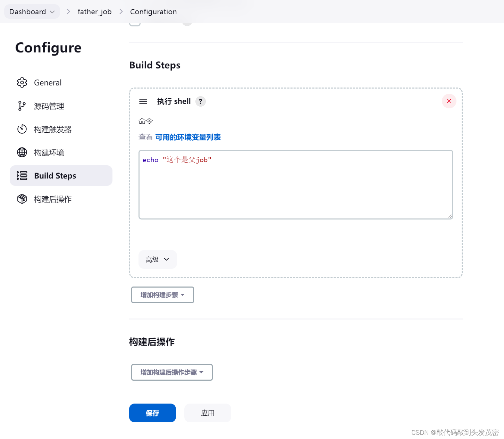Click the Build Steps list icon
This screenshot has height=439, width=504.
pos(22,176)
